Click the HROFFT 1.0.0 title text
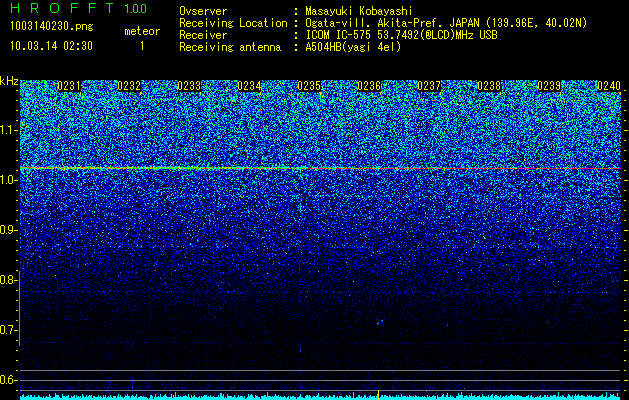629x400 pixels. pos(79,8)
